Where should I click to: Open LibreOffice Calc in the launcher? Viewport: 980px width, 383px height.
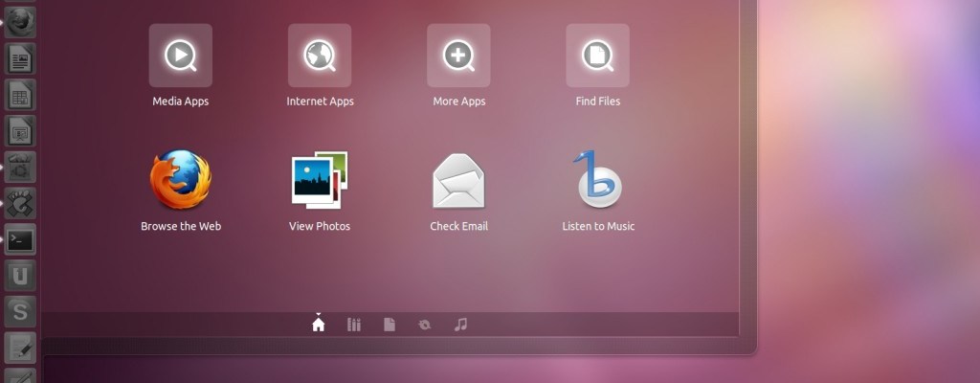coord(20,95)
